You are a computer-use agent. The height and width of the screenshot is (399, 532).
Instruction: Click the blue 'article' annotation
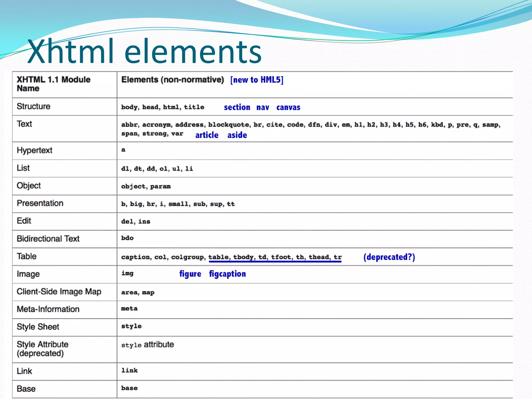pyautogui.click(x=207, y=135)
